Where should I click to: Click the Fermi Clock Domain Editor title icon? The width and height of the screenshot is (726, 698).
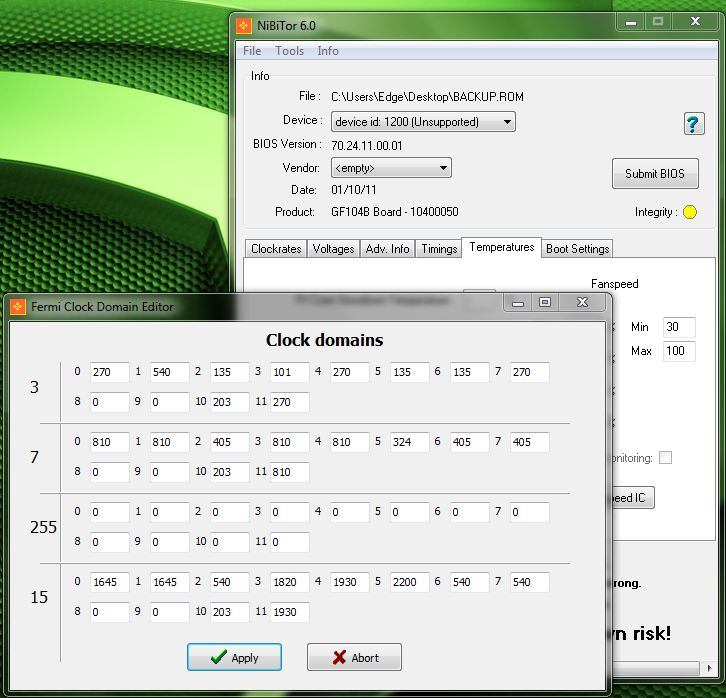pos(18,306)
